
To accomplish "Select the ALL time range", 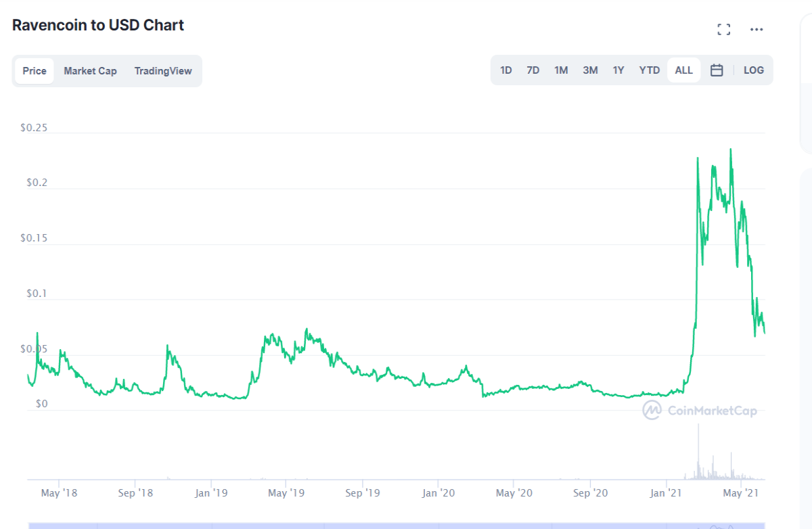I will (x=684, y=70).
